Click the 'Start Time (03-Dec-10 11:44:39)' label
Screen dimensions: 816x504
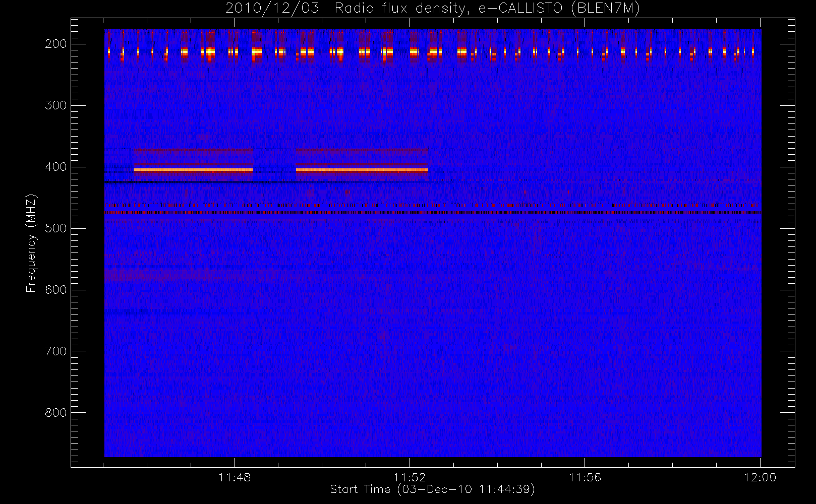(432, 489)
